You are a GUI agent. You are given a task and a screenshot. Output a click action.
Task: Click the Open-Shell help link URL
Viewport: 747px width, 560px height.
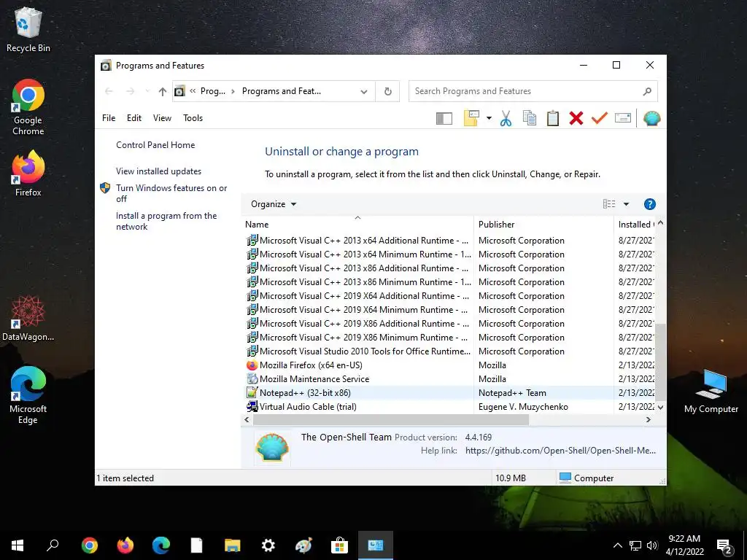pyautogui.click(x=560, y=451)
